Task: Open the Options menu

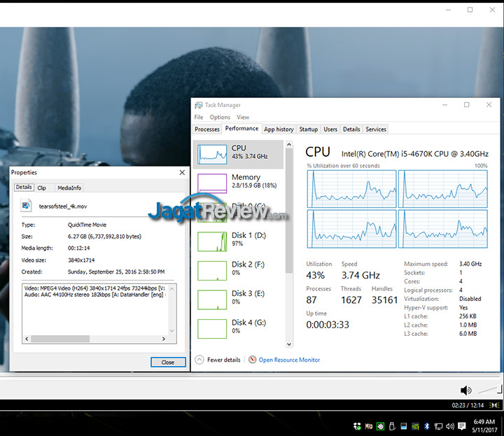Action: [x=220, y=118]
